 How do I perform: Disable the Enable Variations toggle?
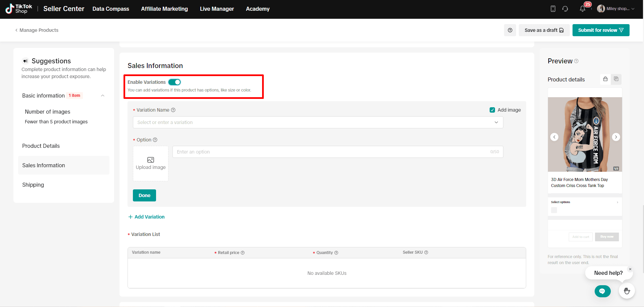[175, 82]
